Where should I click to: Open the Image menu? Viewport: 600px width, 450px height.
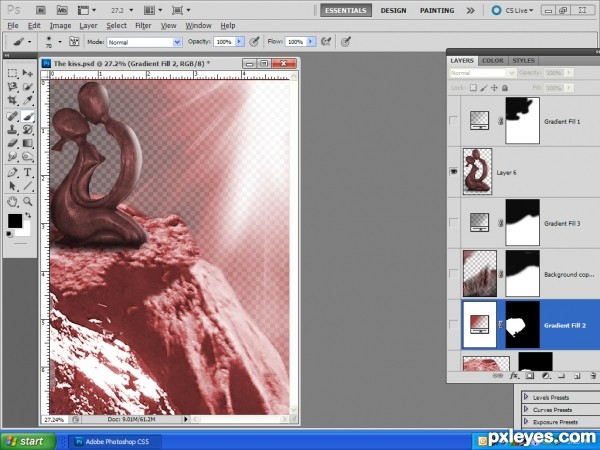(x=60, y=26)
